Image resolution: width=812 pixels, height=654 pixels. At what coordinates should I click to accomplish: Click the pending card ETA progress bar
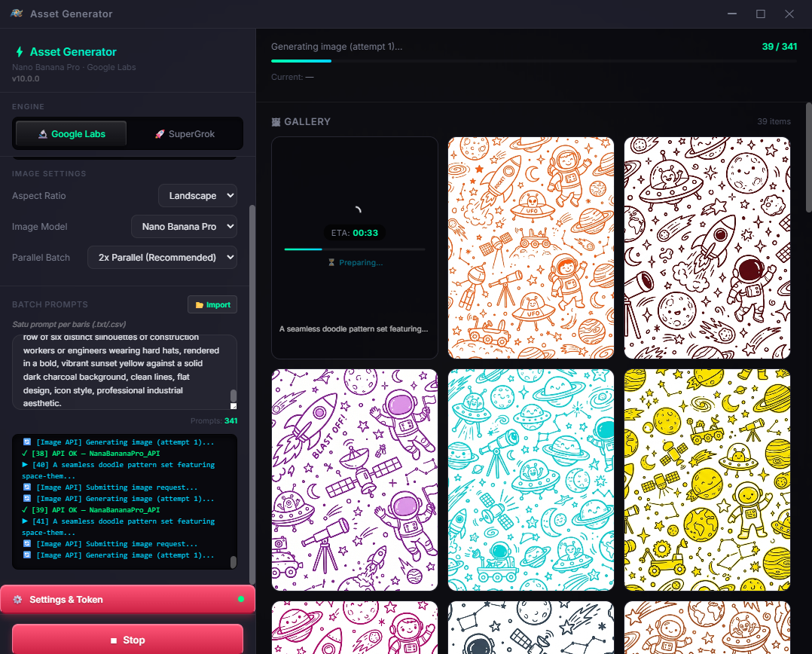tap(355, 249)
